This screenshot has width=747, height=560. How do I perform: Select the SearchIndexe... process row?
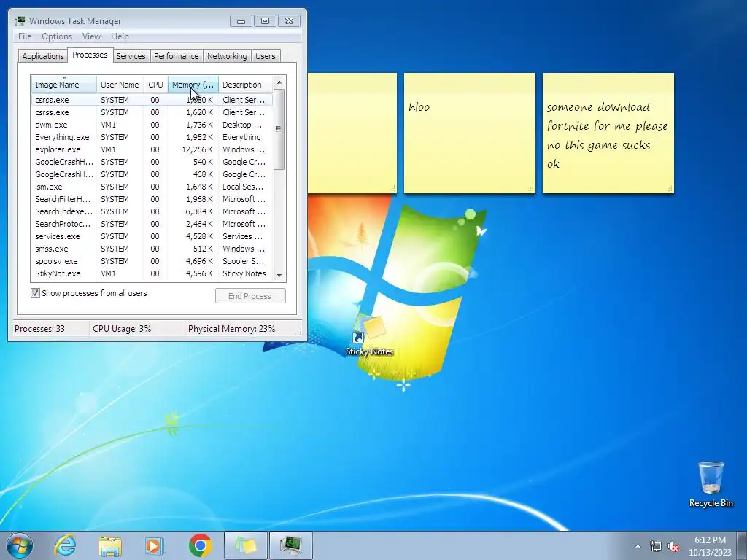coord(152,211)
